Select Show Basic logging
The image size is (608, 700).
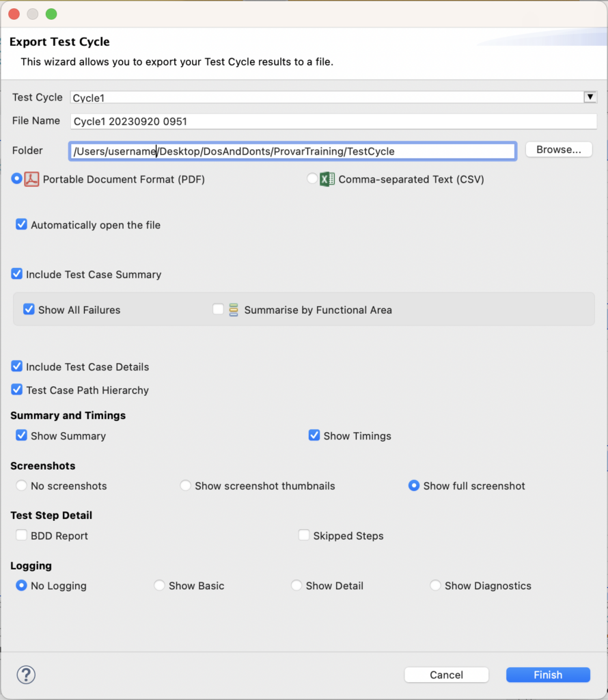click(159, 585)
